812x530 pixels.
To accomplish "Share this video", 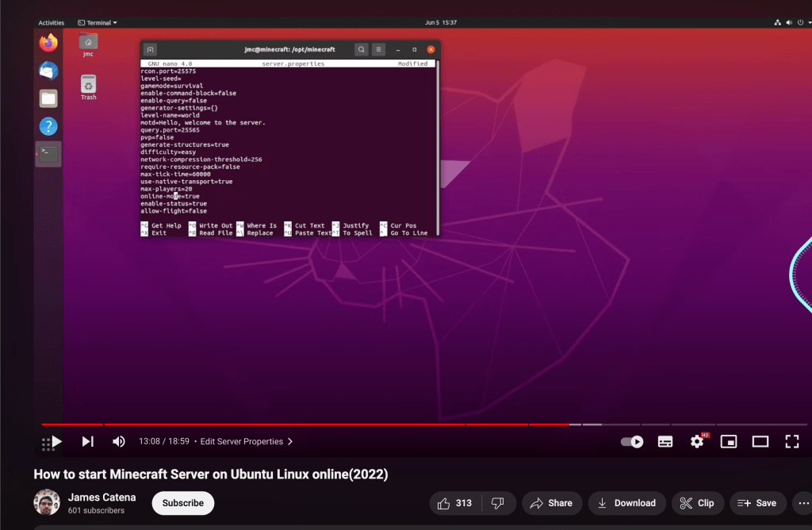I will [x=552, y=503].
